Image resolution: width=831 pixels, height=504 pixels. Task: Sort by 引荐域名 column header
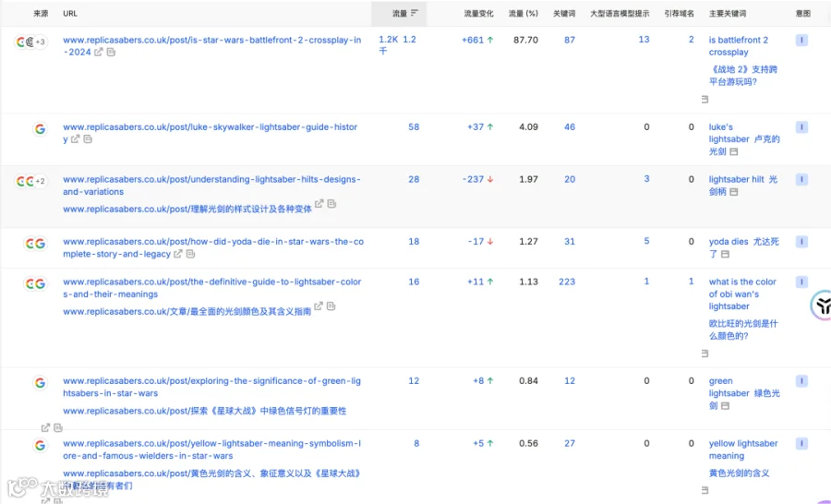[679, 14]
